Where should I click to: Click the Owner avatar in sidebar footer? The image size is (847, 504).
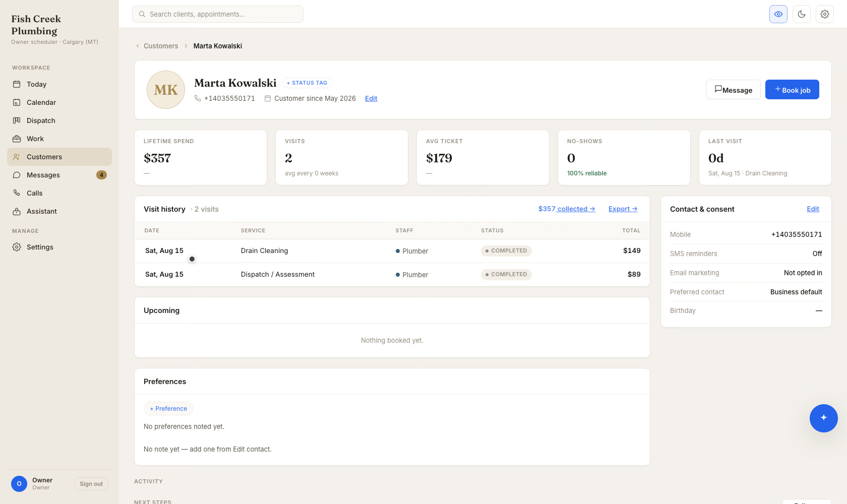coord(19,484)
